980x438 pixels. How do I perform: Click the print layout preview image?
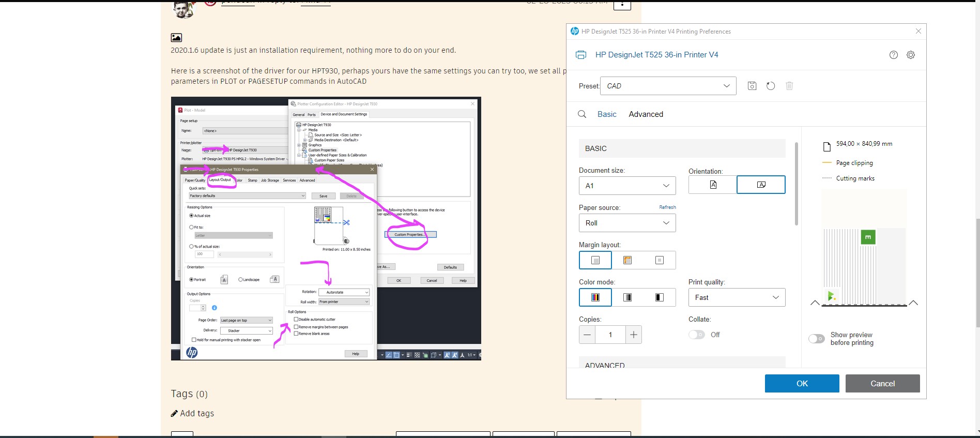pyautogui.click(x=864, y=248)
